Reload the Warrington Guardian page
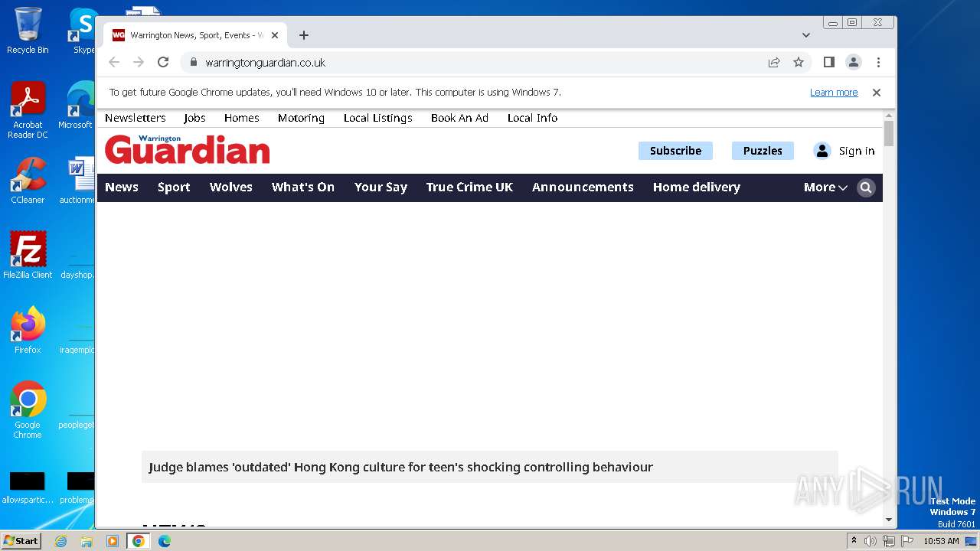The height and width of the screenshot is (551, 980). [x=163, y=63]
